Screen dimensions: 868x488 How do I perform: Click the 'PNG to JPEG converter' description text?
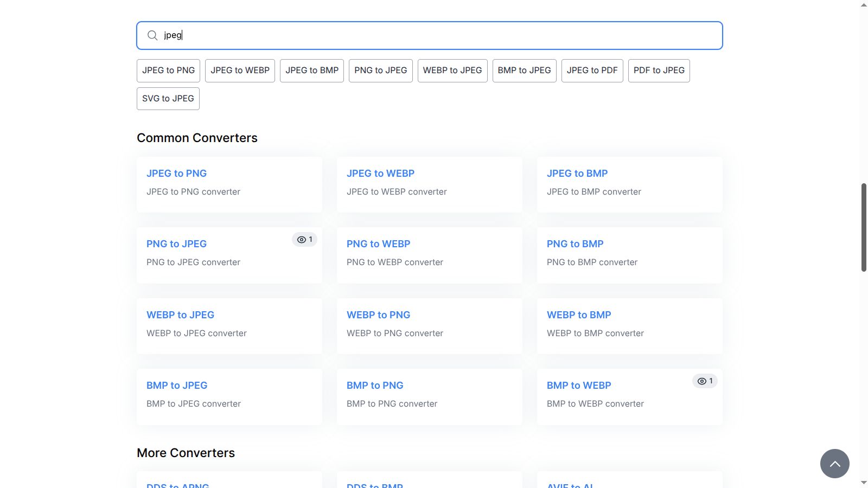(x=193, y=262)
